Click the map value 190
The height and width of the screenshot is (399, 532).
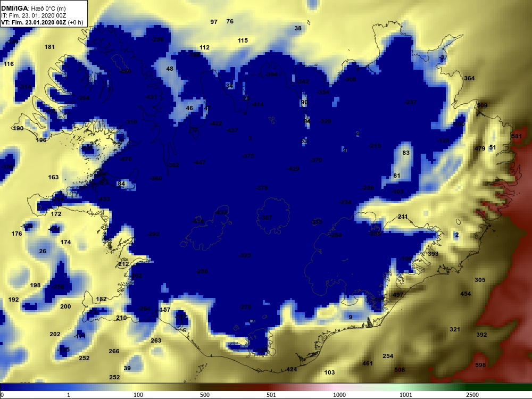pos(18,128)
